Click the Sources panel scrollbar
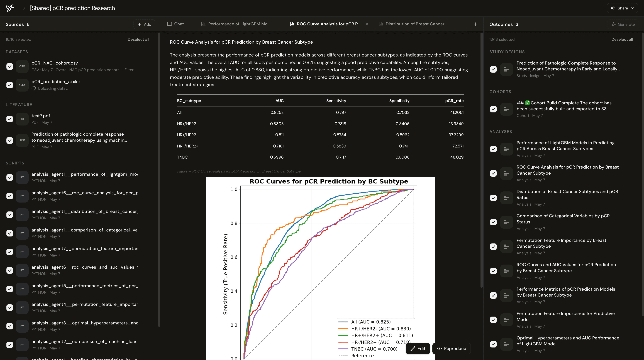 (x=159, y=180)
